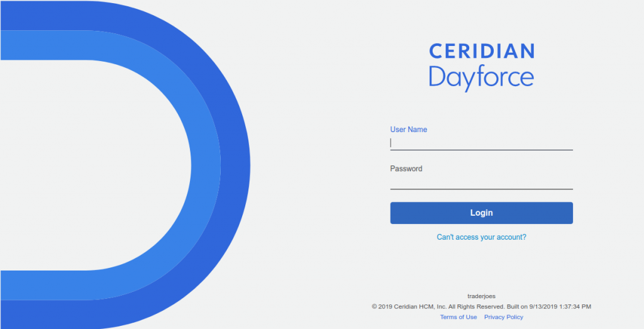
Task: Click the light center area inside the D graphic
Action: [x=94, y=165]
